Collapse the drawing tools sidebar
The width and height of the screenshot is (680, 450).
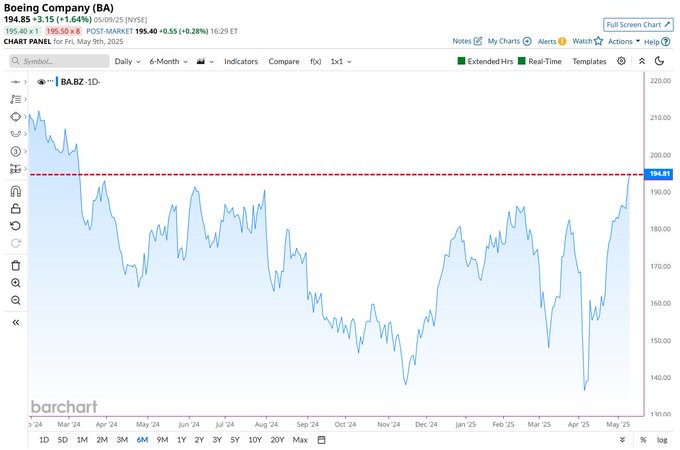[16, 322]
